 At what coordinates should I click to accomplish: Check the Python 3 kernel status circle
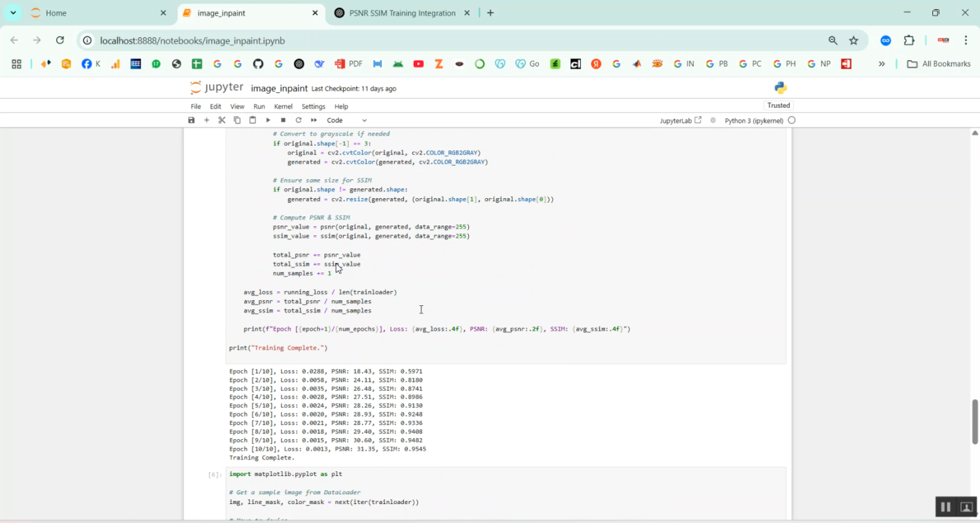tap(791, 120)
